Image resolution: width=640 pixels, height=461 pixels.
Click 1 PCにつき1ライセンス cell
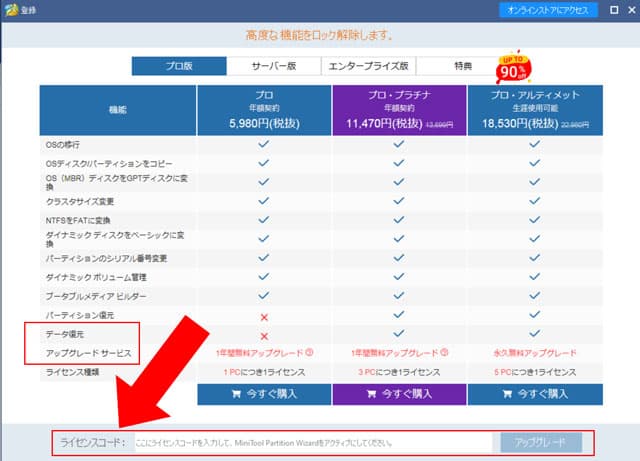264,372
